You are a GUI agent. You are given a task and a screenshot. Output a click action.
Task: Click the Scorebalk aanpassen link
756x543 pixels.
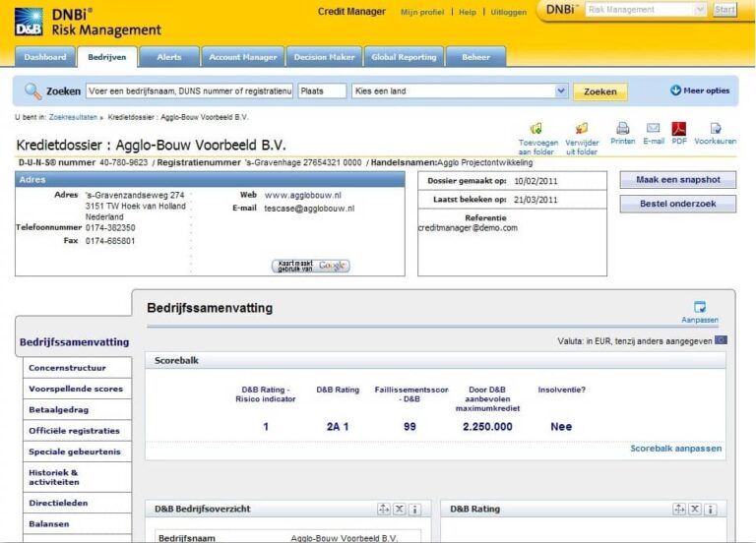pos(676,449)
